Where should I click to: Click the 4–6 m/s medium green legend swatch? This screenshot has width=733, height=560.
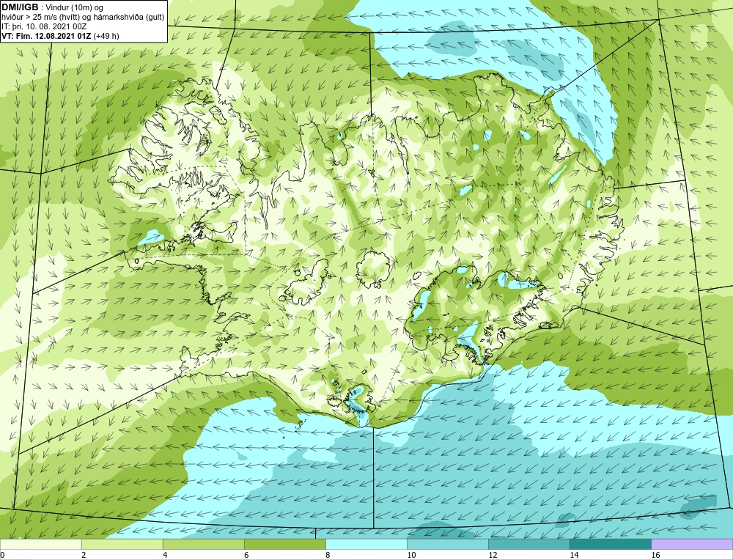point(203,544)
